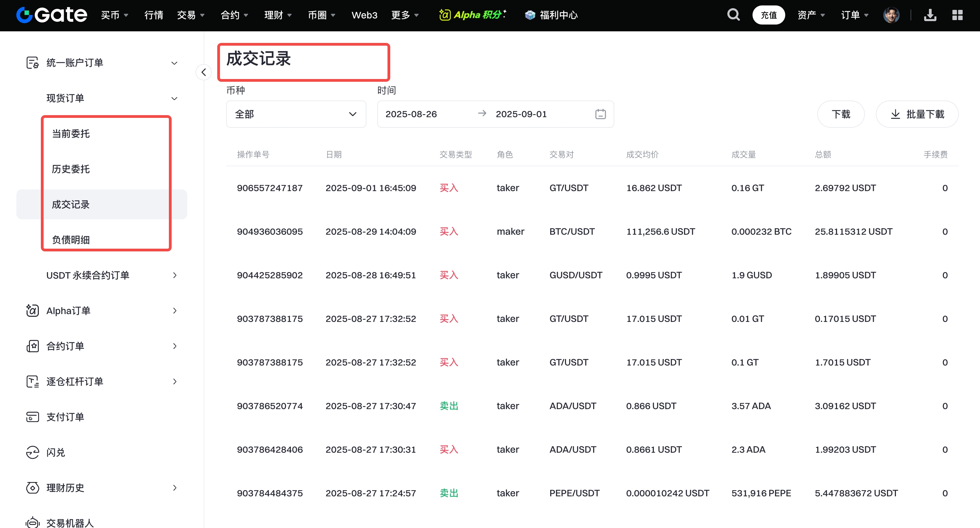Image resolution: width=980 pixels, height=528 pixels.
Task: Open the 全部 coin type dropdown
Action: [296, 114]
